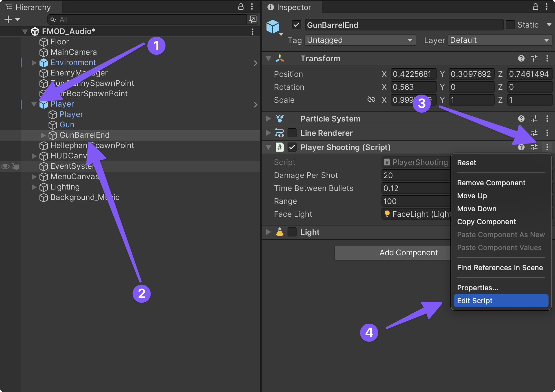This screenshot has width=555, height=392.
Task: Open the Tag dropdown showing Untagged
Action: coord(360,40)
